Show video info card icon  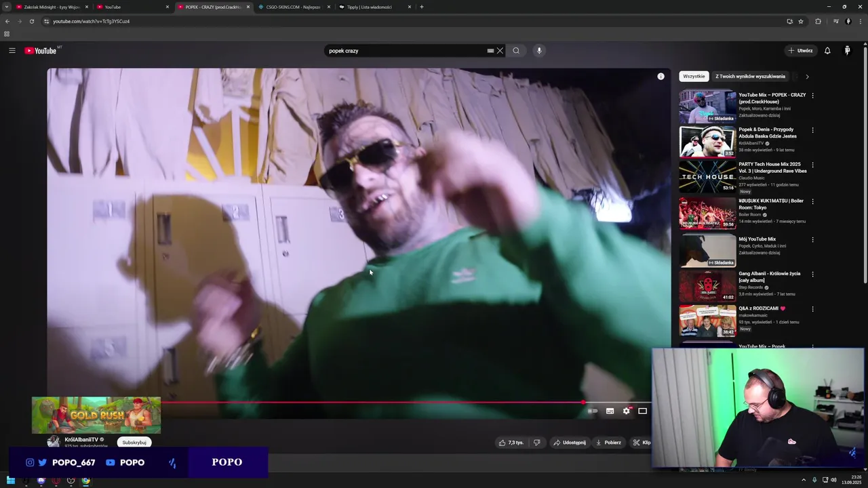point(660,77)
